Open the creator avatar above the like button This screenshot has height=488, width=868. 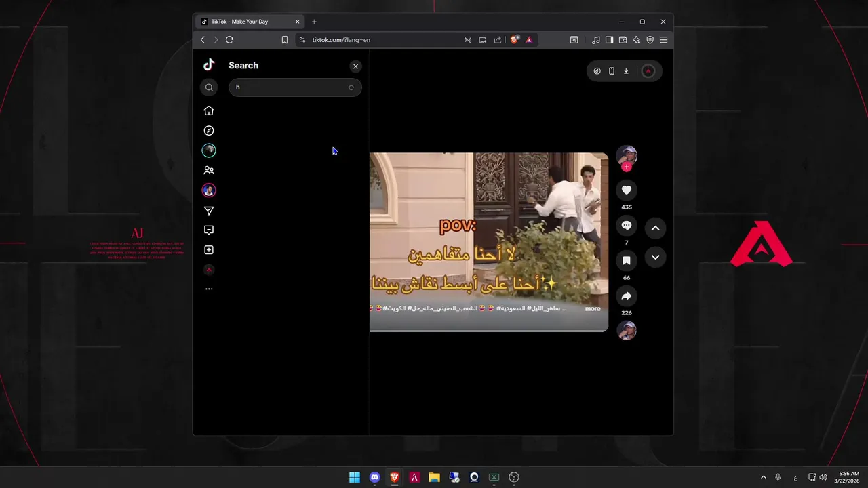[627, 155]
